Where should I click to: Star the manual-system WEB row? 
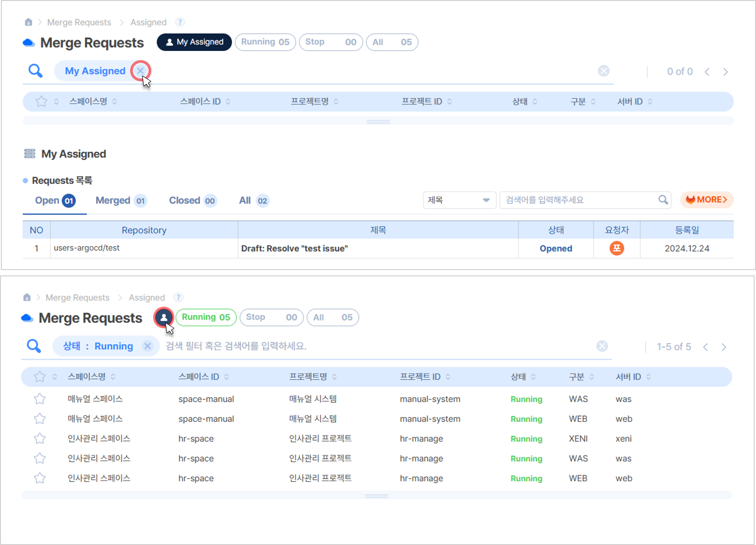tap(40, 419)
